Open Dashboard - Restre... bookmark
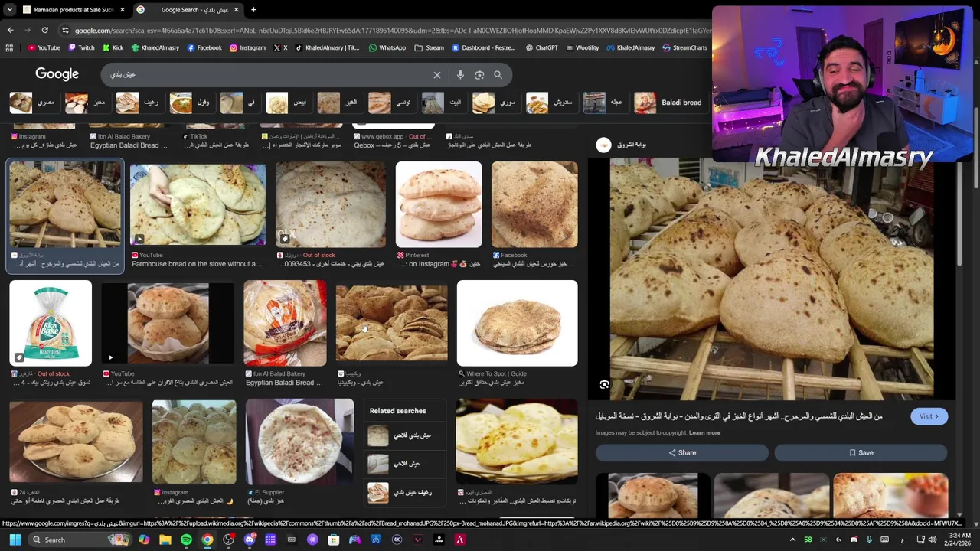 click(483, 47)
